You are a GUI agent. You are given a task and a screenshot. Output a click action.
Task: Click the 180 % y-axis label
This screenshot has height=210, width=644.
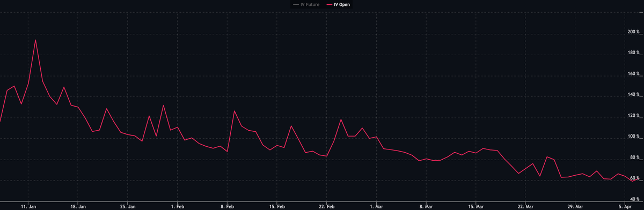click(634, 52)
